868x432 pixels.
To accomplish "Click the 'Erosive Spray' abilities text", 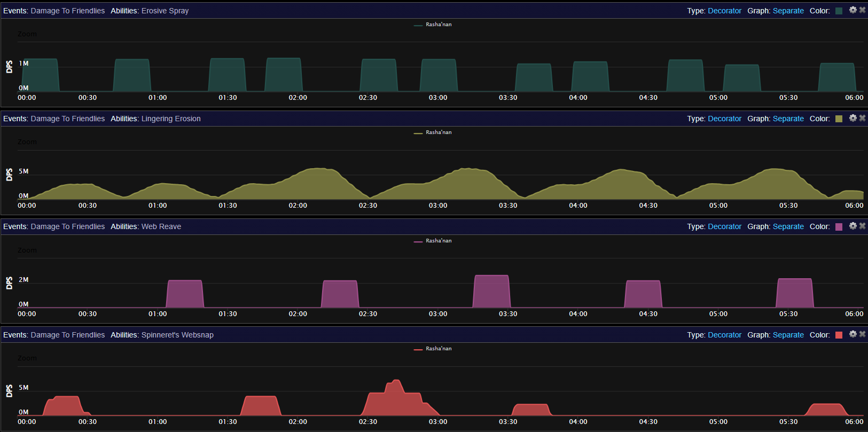I will click(165, 11).
